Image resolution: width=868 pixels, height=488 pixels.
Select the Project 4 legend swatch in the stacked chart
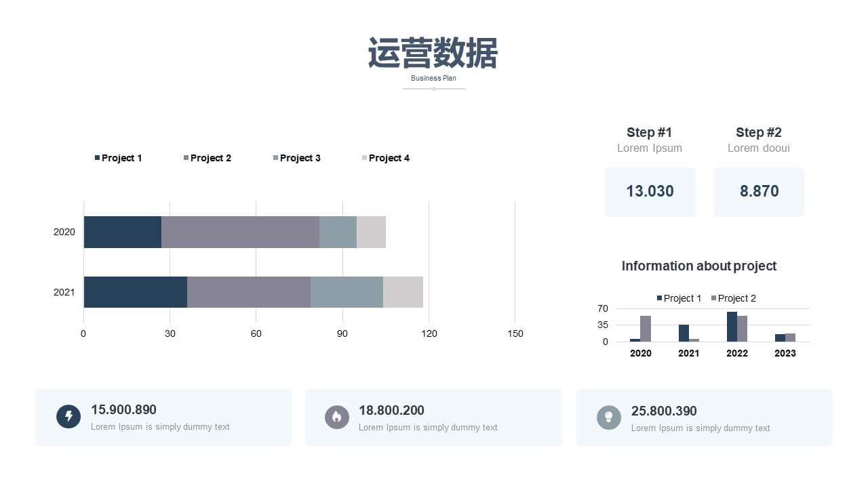[364, 158]
